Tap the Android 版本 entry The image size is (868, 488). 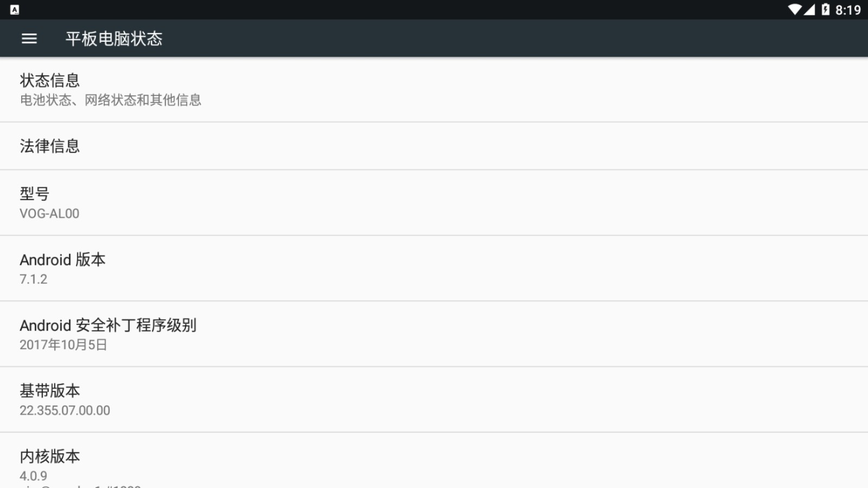click(x=434, y=269)
